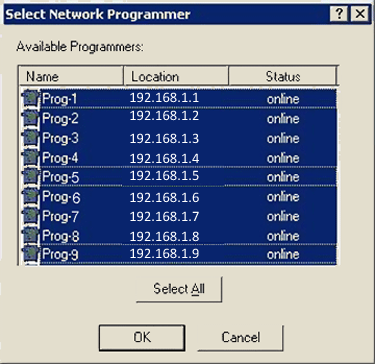Viewport: 375px width, 364px height.
Task: Click location 192.168.1.8
Action: pos(164,236)
